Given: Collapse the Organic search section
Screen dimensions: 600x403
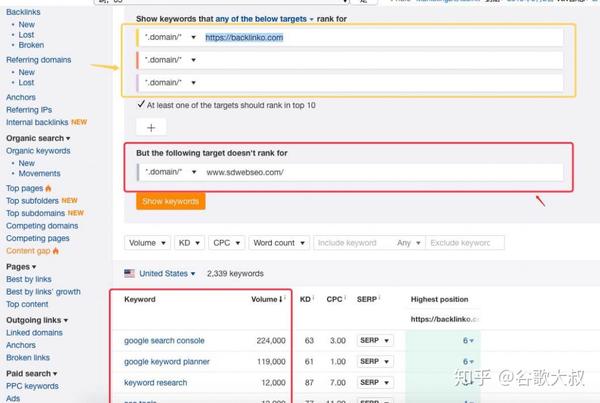Looking at the screenshot, I should tap(38, 138).
